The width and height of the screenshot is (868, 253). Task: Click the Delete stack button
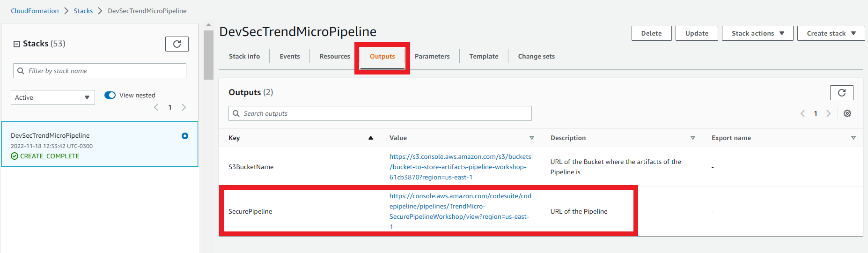(x=651, y=33)
